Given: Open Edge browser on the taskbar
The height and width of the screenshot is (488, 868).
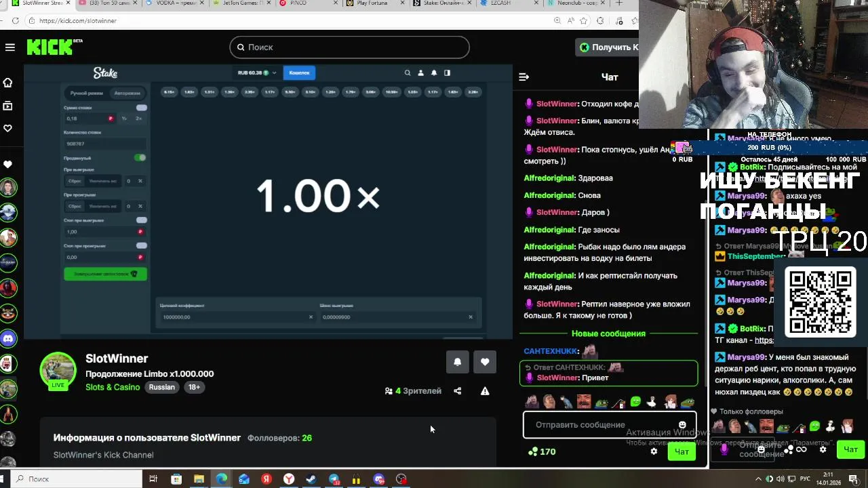Looking at the screenshot, I should [x=221, y=479].
